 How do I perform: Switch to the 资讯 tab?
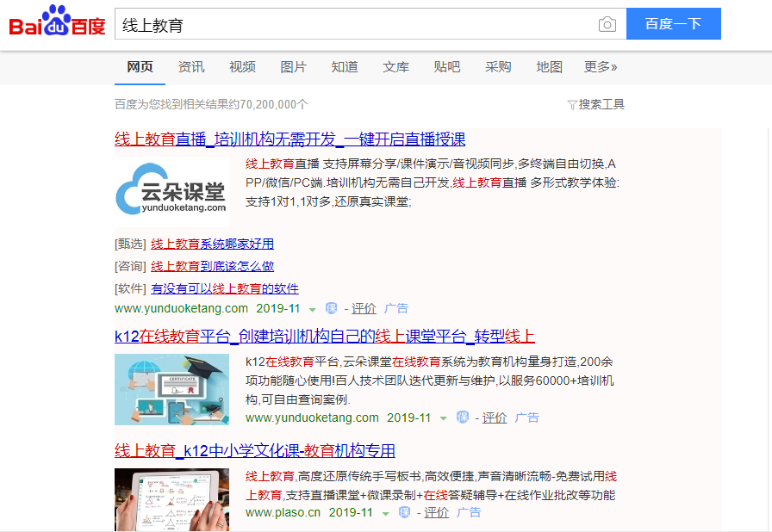click(191, 67)
